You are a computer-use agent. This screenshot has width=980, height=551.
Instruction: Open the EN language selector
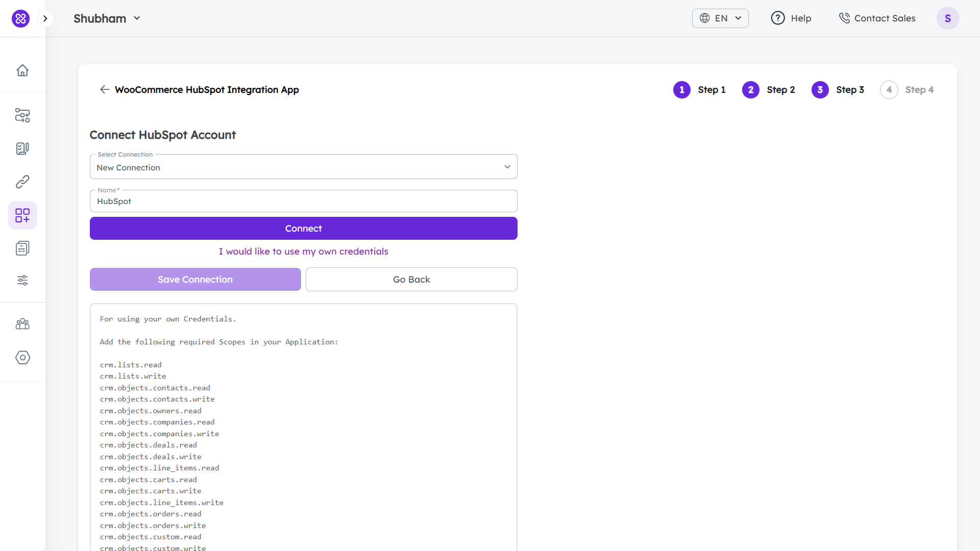720,18
